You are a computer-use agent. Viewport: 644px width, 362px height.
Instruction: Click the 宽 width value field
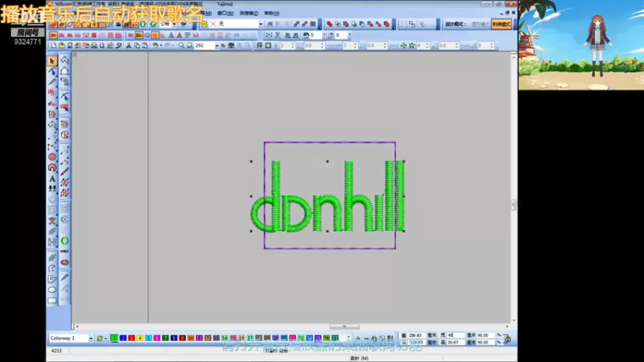456,335
